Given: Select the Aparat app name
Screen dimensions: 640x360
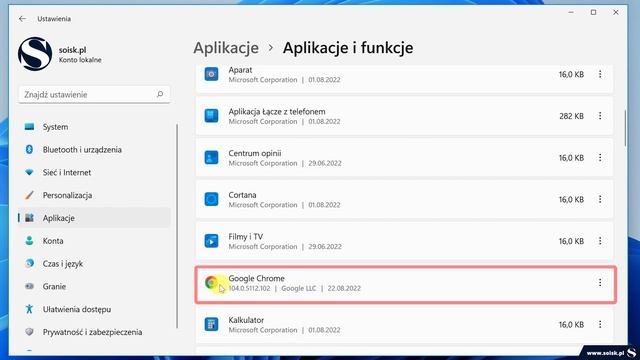Looking at the screenshot, I should coord(240,70).
